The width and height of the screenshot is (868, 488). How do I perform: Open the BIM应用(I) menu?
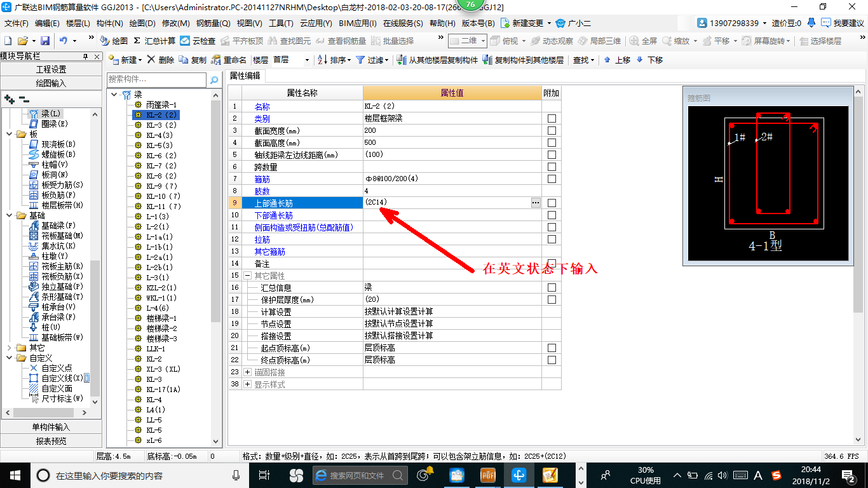(357, 24)
